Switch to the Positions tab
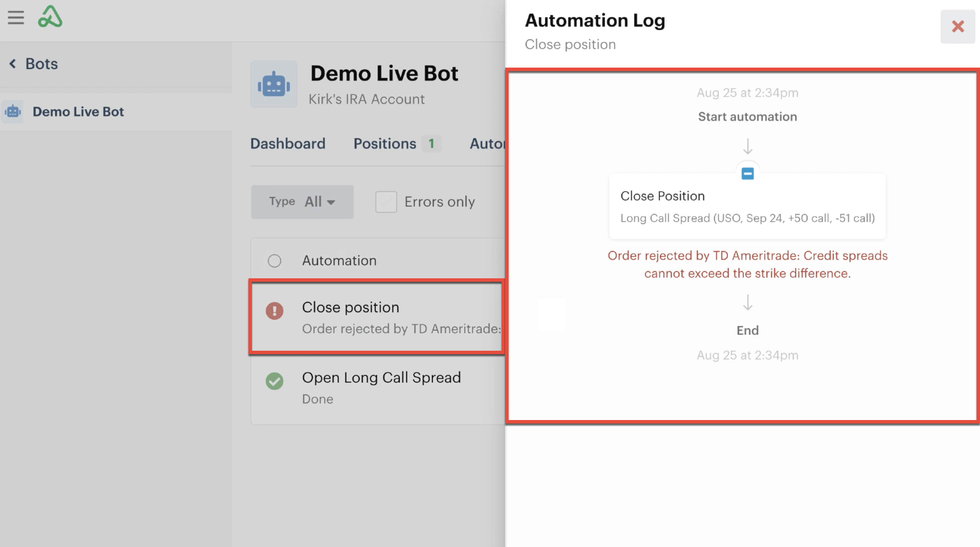980x547 pixels. click(385, 144)
